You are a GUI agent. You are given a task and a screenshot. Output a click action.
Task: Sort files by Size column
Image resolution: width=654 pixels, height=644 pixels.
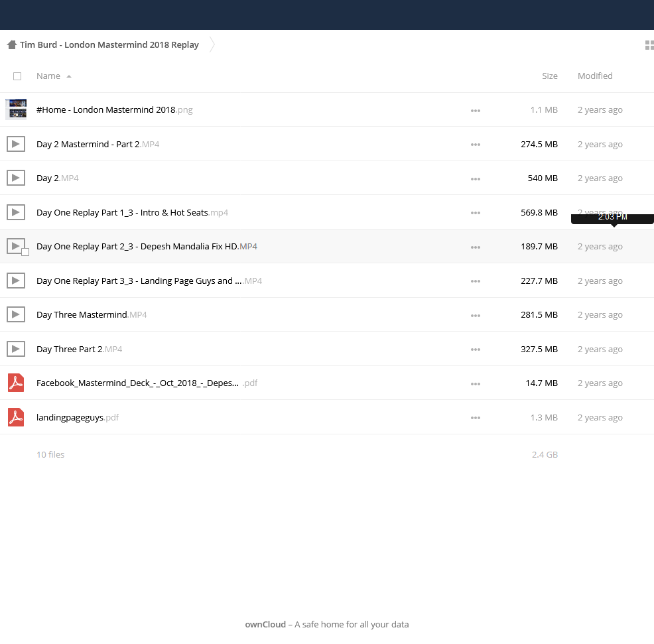click(x=550, y=76)
